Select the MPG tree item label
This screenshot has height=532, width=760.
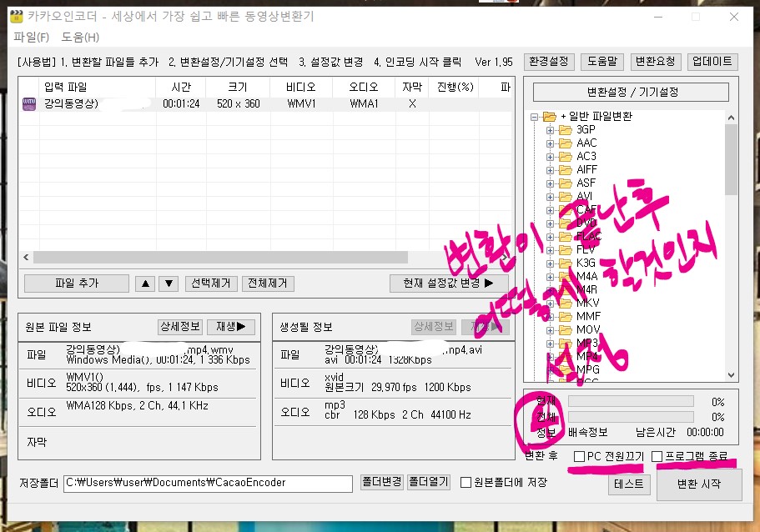point(588,369)
